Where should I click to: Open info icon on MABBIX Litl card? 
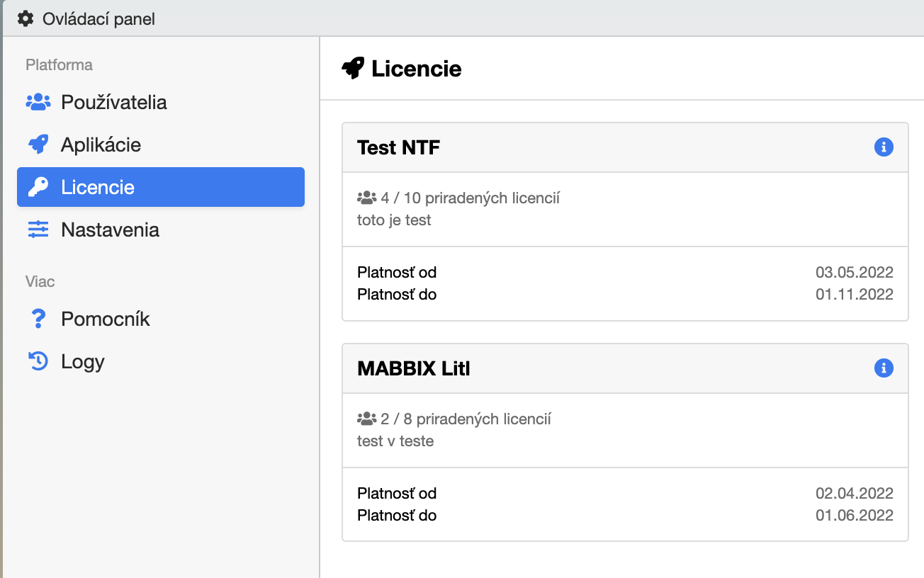pos(883,368)
